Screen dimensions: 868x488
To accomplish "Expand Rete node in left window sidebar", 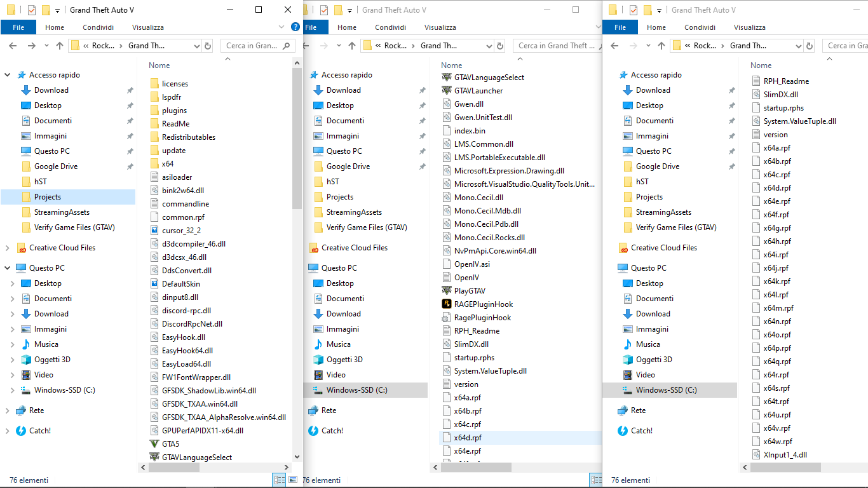I will pyautogui.click(x=8, y=410).
